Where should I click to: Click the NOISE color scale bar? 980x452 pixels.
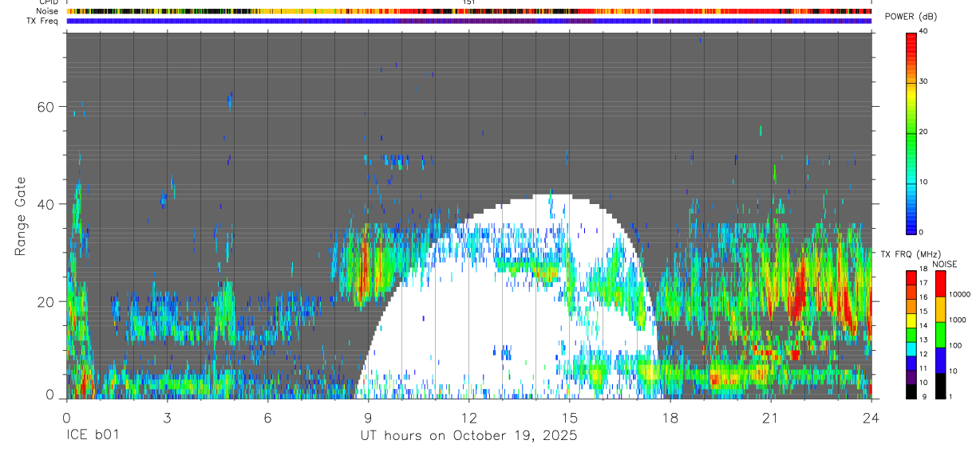coord(939,334)
